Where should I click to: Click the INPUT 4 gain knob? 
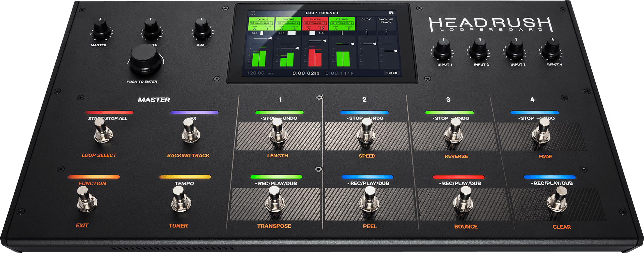(x=552, y=49)
